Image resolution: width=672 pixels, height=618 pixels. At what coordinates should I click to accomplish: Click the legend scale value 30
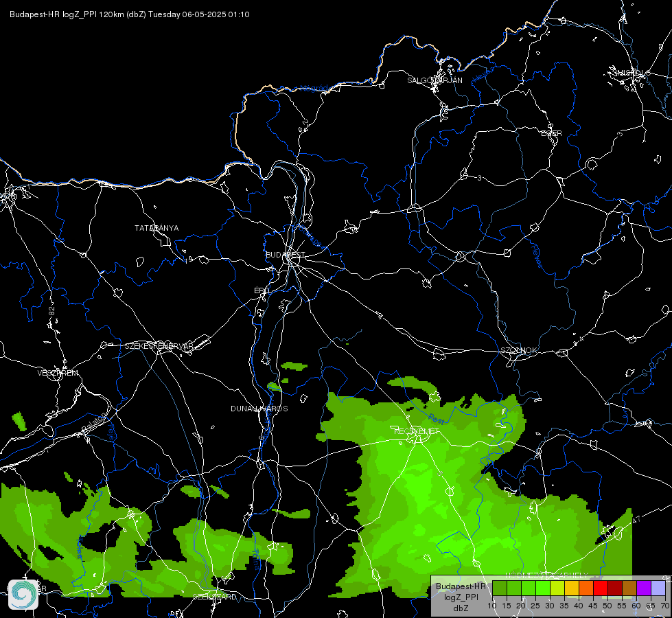pyautogui.click(x=550, y=606)
